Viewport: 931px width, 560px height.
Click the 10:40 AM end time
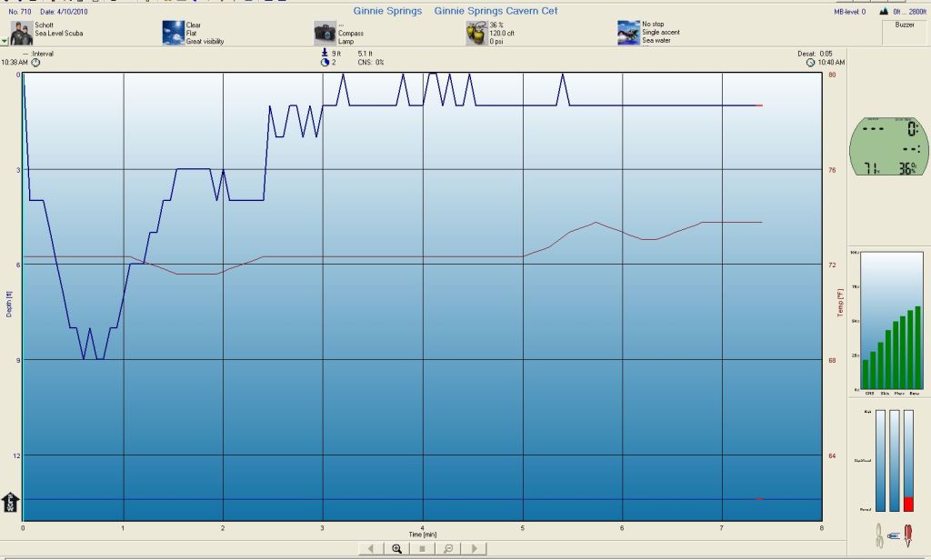(x=831, y=63)
